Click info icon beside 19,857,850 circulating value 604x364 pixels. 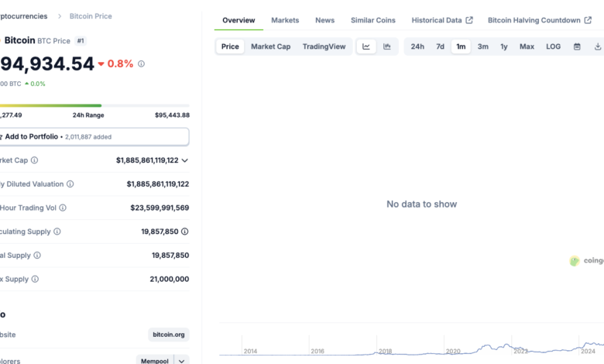[x=185, y=232]
